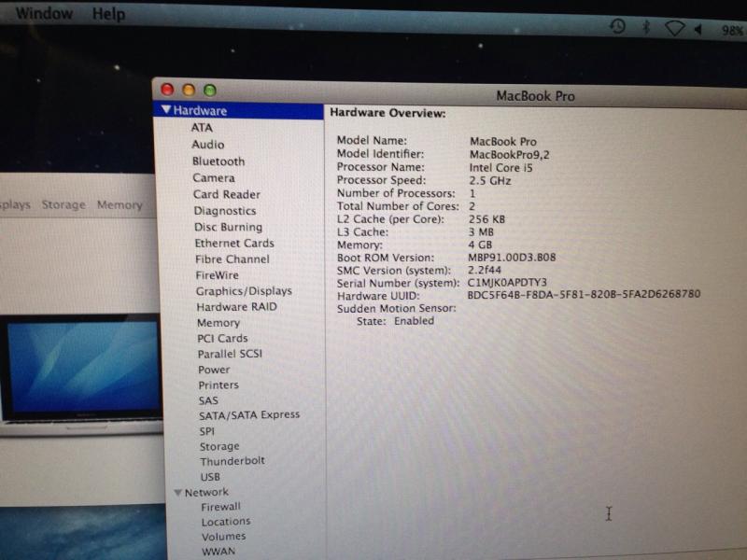Click the serial number C1MJK0APDTY3
The width and height of the screenshot is (747, 560).
pos(507,283)
